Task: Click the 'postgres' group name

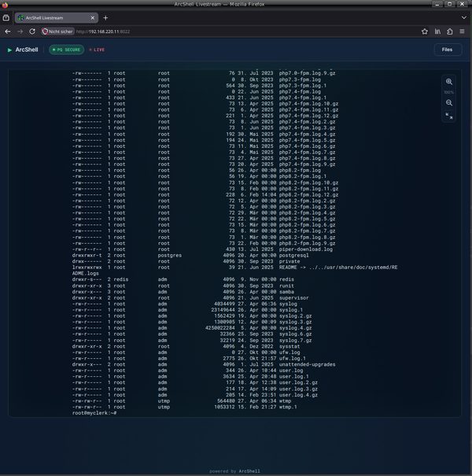Action: pos(170,255)
